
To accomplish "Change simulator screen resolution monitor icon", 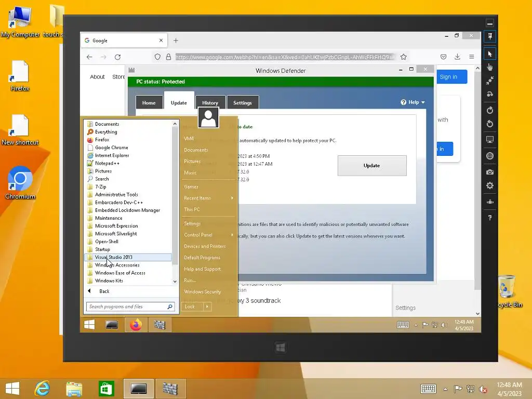I will (490, 139).
